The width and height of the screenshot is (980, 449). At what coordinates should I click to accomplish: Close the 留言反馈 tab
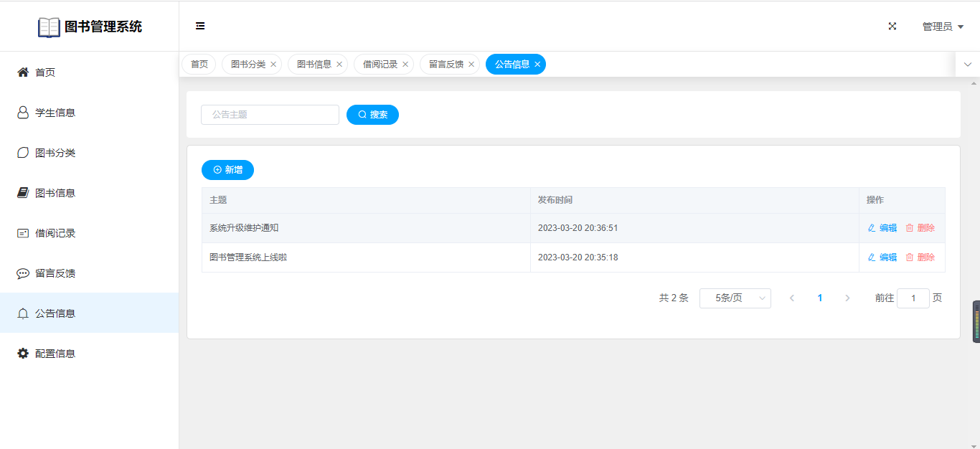pos(471,65)
